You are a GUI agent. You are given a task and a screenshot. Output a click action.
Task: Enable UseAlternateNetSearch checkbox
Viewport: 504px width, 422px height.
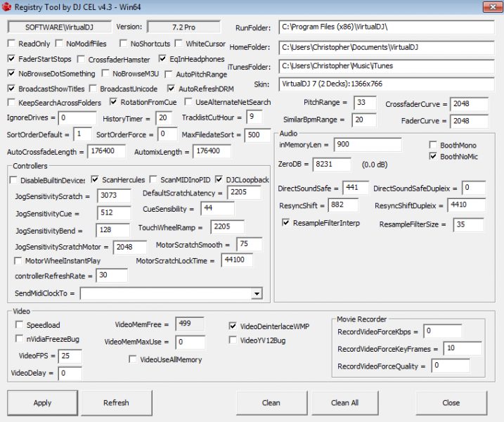coord(188,102)
